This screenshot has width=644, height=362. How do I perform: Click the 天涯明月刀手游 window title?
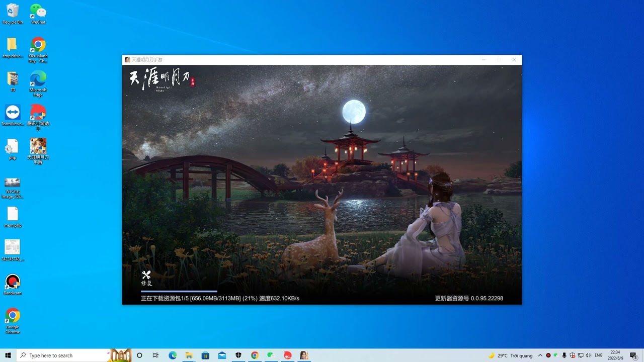point(147,60)
